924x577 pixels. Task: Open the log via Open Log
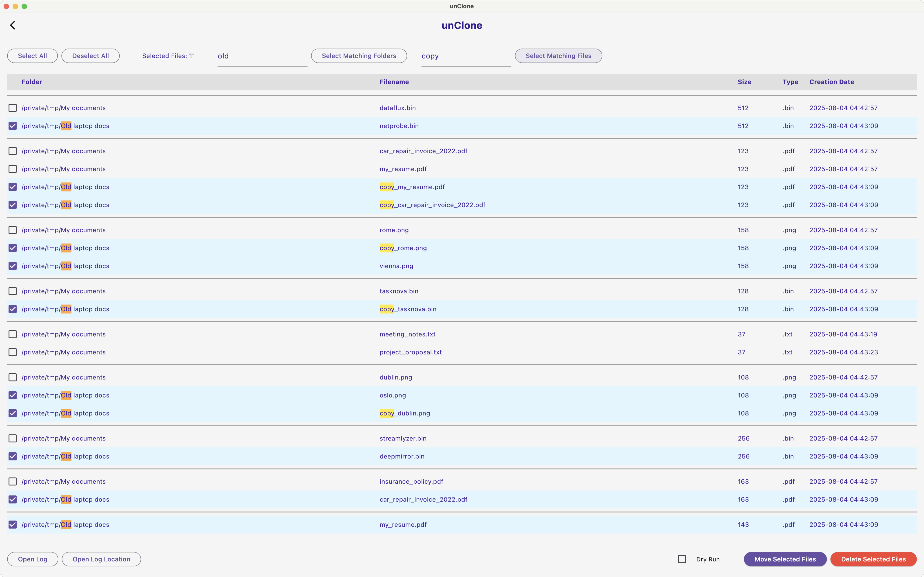coord(32,559)
